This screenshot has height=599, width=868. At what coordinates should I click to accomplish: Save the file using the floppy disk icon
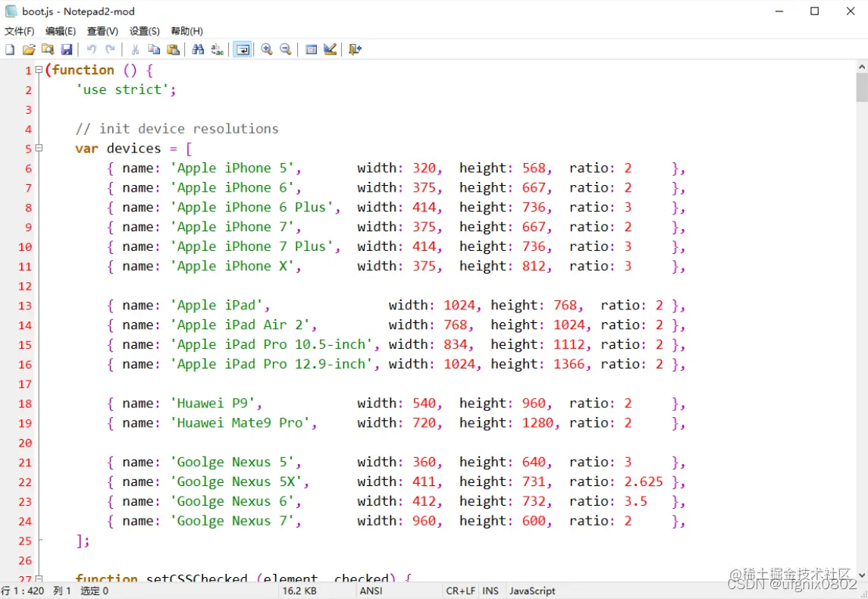coord(67,50)
